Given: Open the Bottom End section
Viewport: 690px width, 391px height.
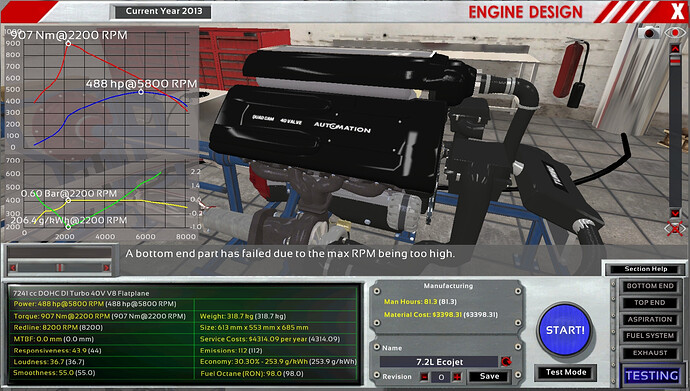Looking at the screenshot, I should (650, 286).
